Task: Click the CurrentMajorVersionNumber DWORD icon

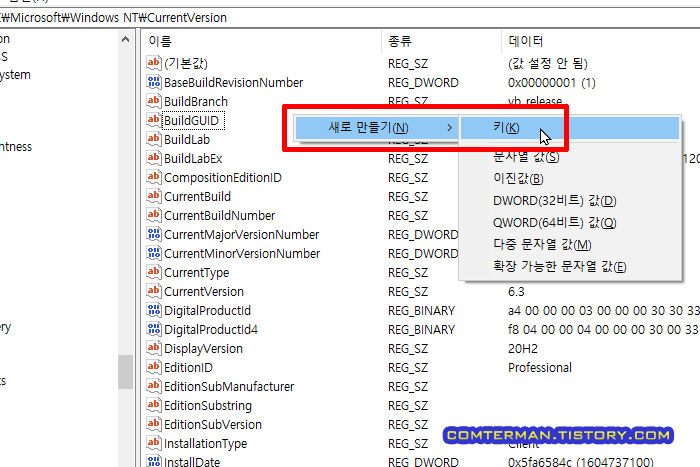Action: [x=154, y=234]
